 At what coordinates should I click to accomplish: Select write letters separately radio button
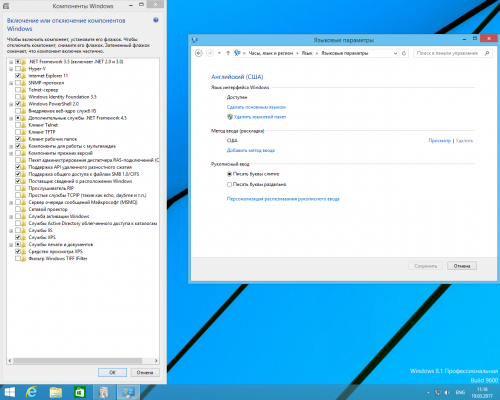click(229, 184)
